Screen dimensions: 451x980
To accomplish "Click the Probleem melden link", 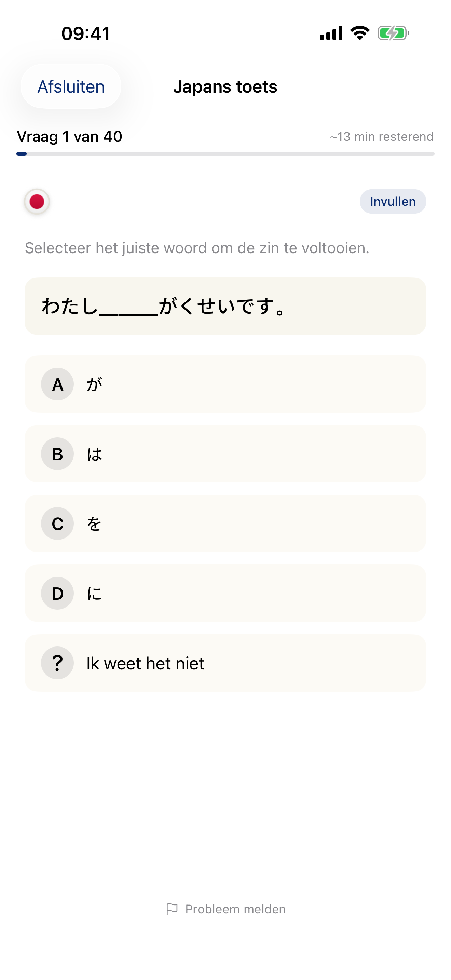I will pyautogui.click(x=235, y=909).
